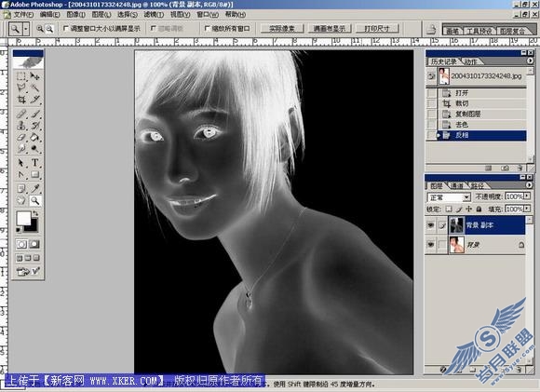Select the Hand tool

click(x=21, y=200)
